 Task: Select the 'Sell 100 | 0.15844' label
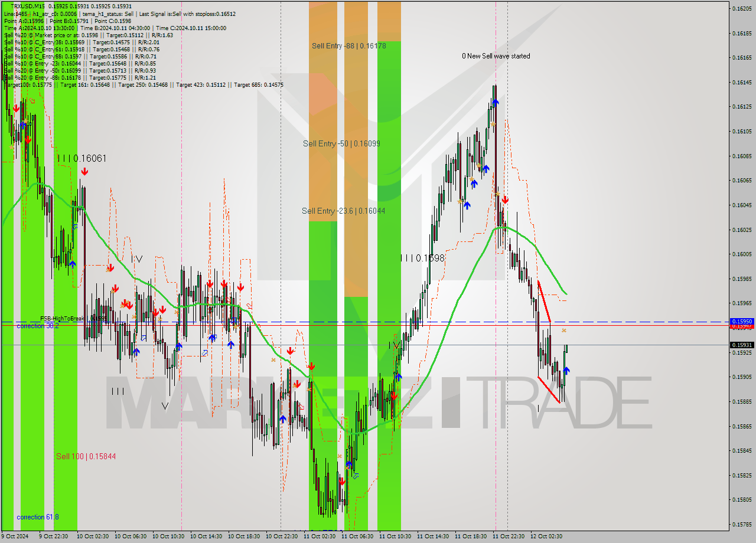[x=86, y=456]
